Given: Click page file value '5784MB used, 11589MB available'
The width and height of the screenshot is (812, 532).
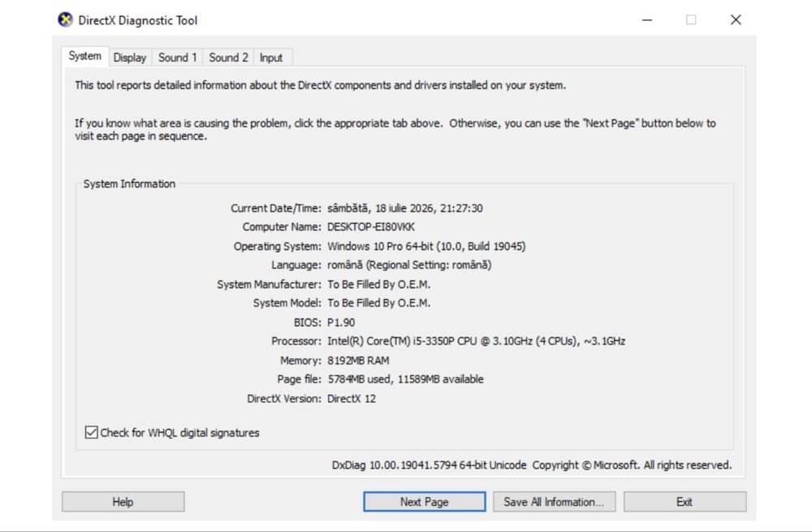Looking at the screenshot, I should (405, 379).
